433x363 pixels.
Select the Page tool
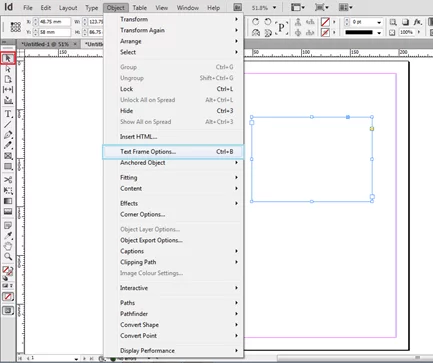tap(8, 79)
